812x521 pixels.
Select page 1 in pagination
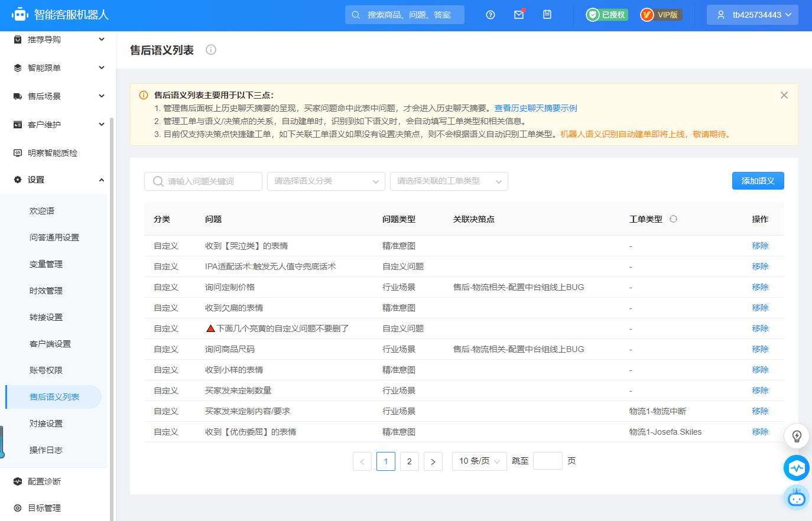point(386,461)
